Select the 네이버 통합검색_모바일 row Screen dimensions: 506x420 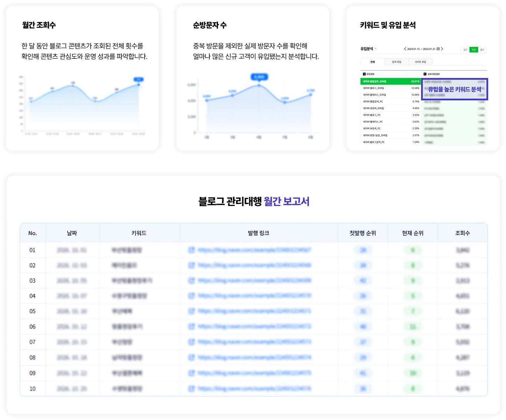pos(391,81)
